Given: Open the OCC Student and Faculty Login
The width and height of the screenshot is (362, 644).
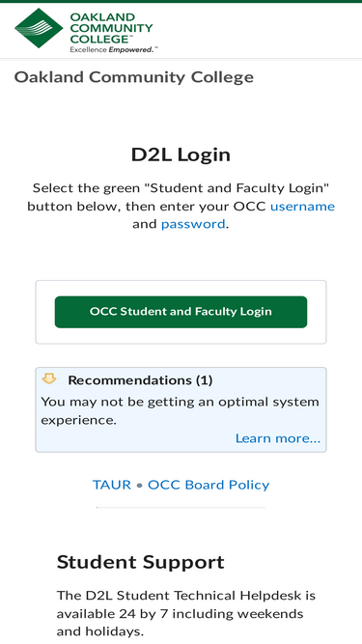Looking at the screenshot, I should point(181,312).
